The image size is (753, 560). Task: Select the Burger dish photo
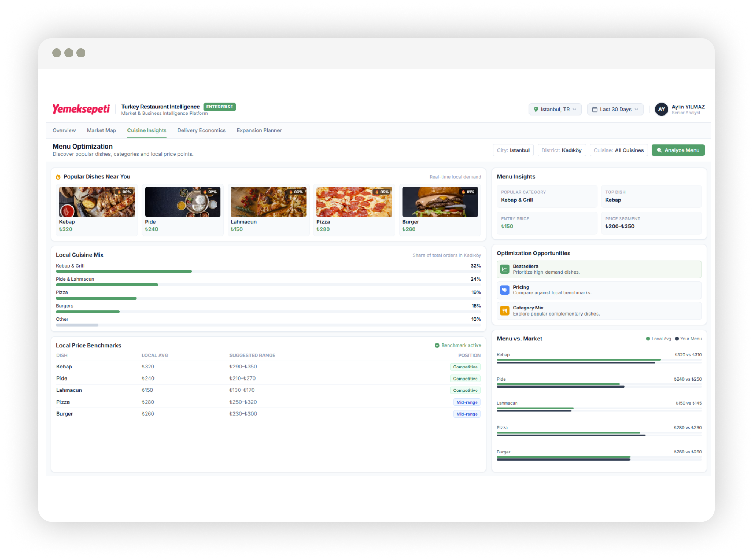(440, 202)
